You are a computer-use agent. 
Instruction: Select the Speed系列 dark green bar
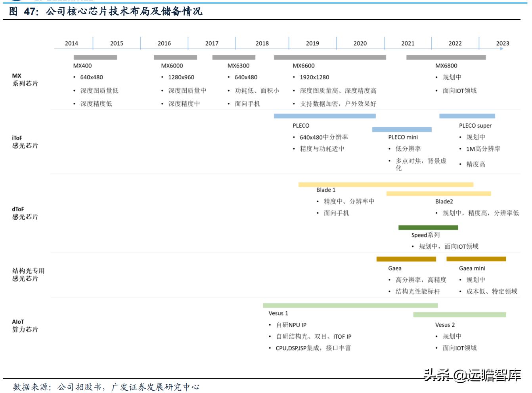[428, 228]
